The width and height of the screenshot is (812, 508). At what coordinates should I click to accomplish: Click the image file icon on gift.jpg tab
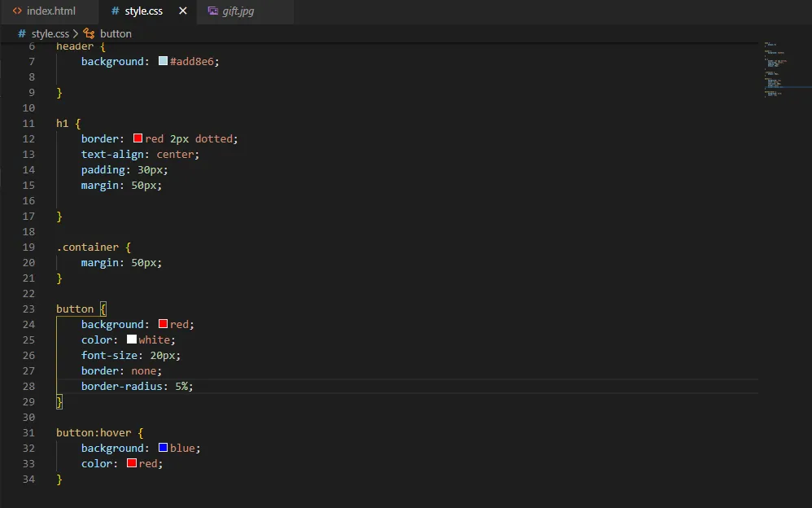pyautogui.click(x=213, y=11)
